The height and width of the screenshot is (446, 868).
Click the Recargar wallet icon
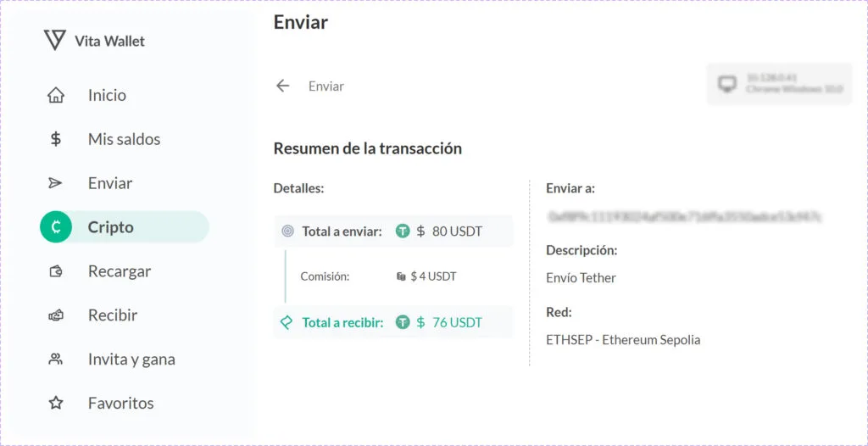(56, 271)
